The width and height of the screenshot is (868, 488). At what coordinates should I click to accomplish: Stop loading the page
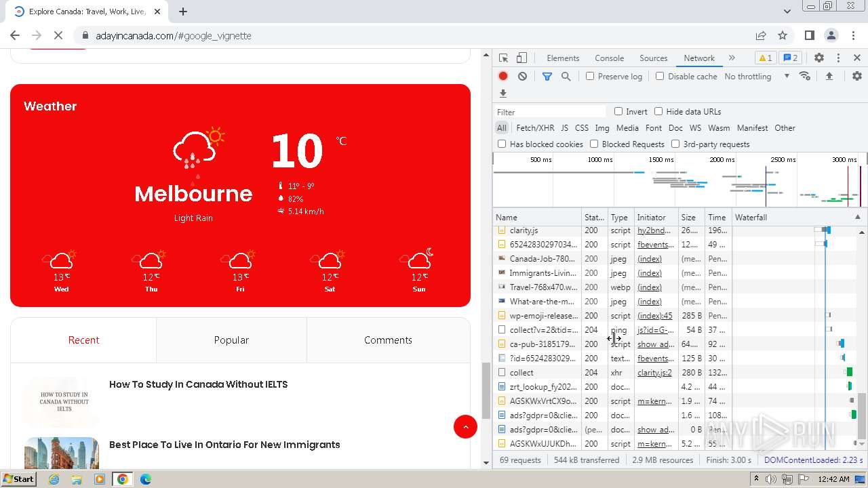tap(58, 36)
